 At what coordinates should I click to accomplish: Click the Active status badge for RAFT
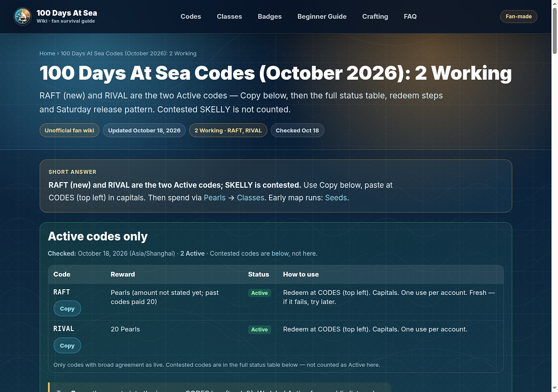pyautogui.click(x=259, y=293)
